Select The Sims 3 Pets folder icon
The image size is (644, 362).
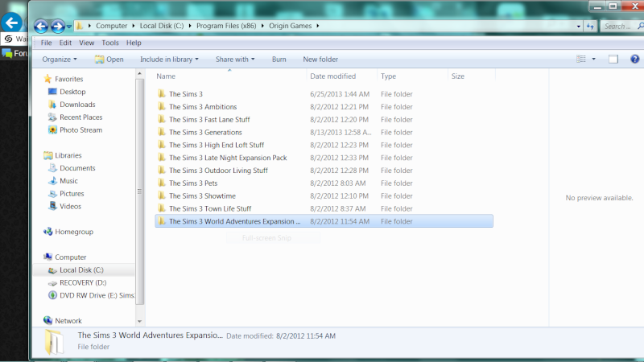pyautogui.click(x=162, y=183)
